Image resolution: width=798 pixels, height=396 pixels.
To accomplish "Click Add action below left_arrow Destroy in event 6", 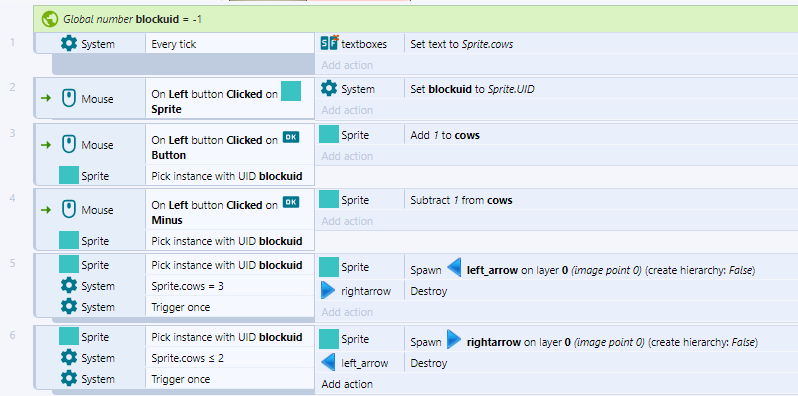I will [347, 384].
